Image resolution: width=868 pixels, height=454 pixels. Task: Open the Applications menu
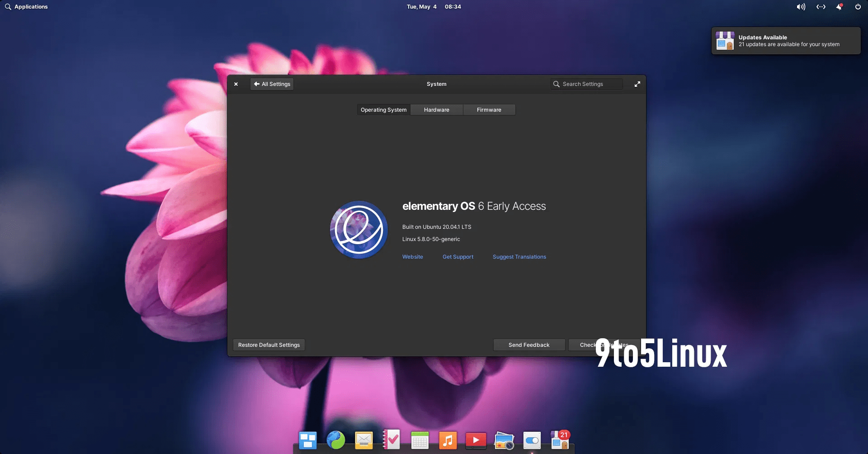[x=26, y=7]
